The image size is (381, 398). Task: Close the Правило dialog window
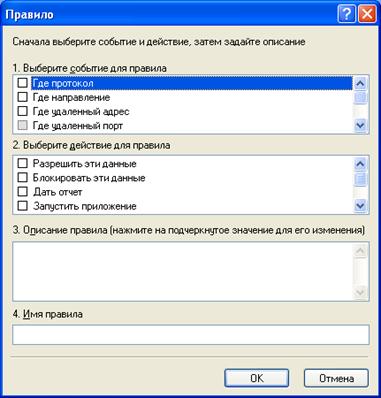367,14
